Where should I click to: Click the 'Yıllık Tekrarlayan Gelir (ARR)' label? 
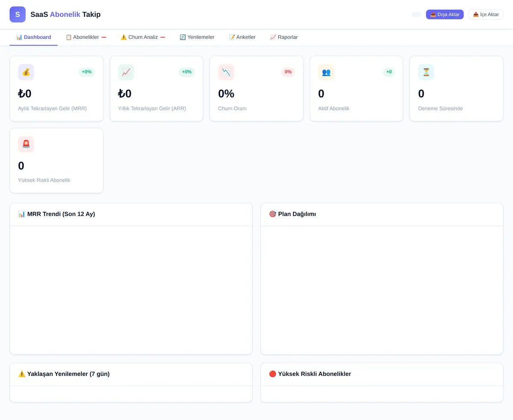pos(152,109)
